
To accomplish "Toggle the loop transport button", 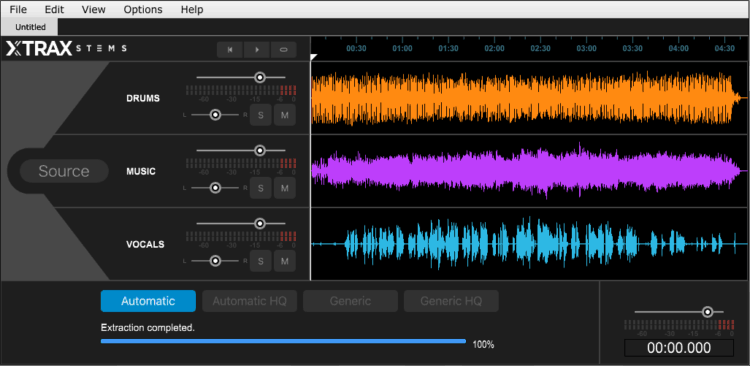I will [x=284, y=50].
